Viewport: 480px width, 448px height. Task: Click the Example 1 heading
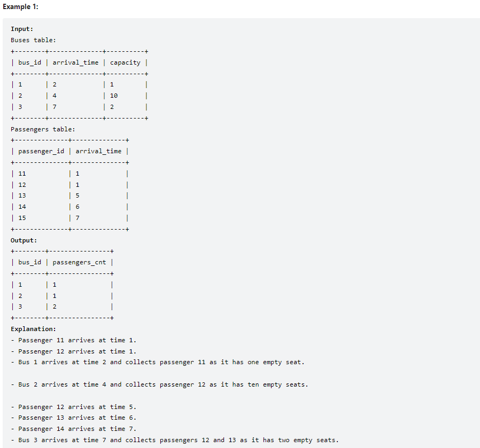click(20, 7)
